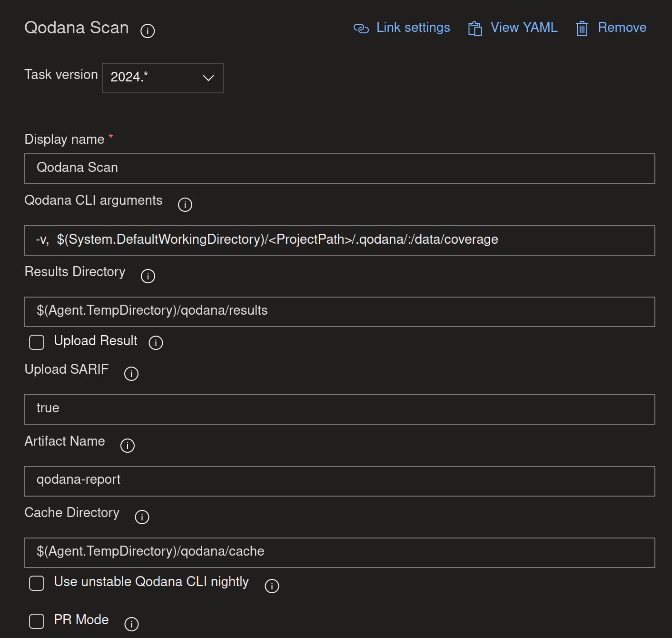Open info icon beside Upload Result

156,343
